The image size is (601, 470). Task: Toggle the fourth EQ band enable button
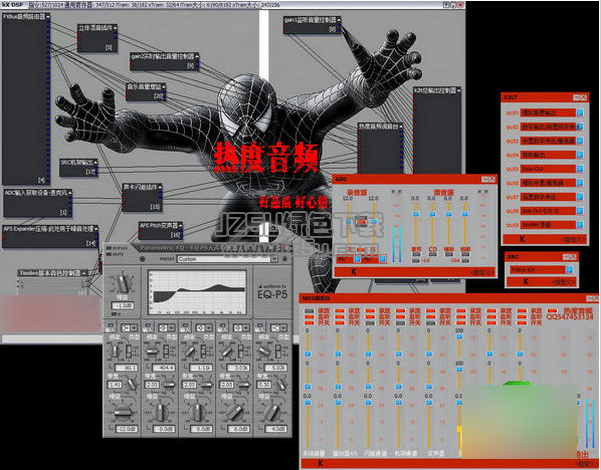tap(223, 327)
